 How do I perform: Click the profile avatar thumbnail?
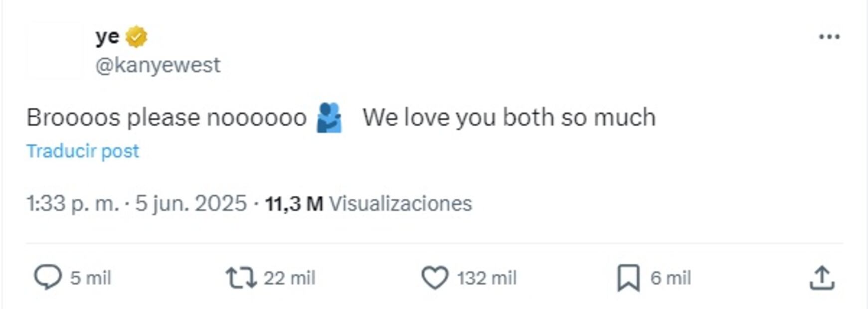[x=54, y=50]
